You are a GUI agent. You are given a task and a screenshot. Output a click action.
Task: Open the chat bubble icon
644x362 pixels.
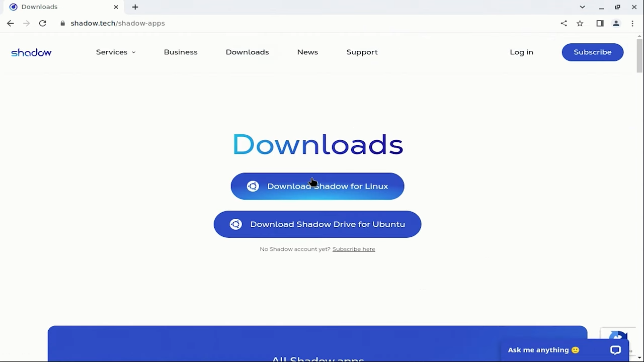[x=616, y=350]
